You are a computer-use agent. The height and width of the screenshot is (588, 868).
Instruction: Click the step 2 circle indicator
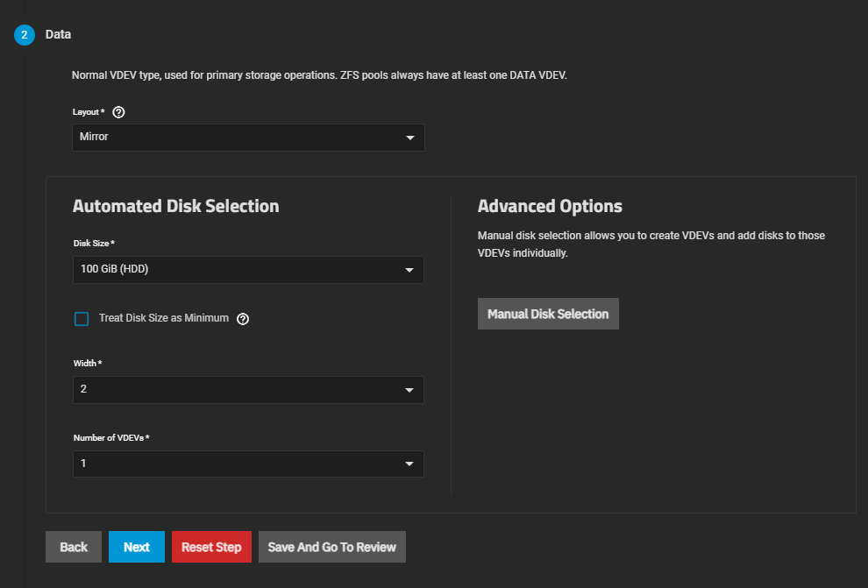[x=24, y=34]
